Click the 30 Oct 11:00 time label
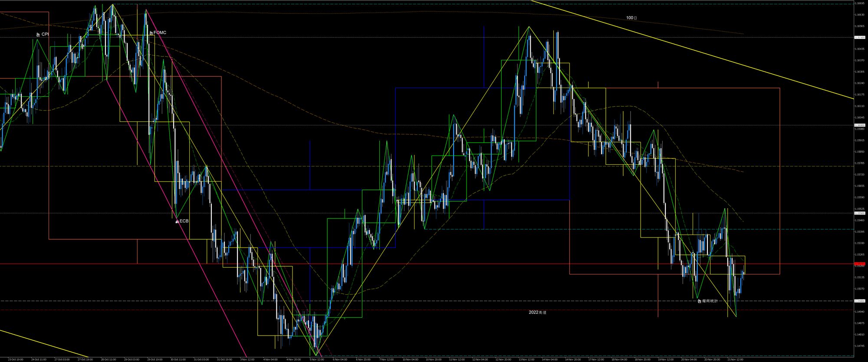The height and width of the screenshot is (362, 868). (x=178, y=359)
